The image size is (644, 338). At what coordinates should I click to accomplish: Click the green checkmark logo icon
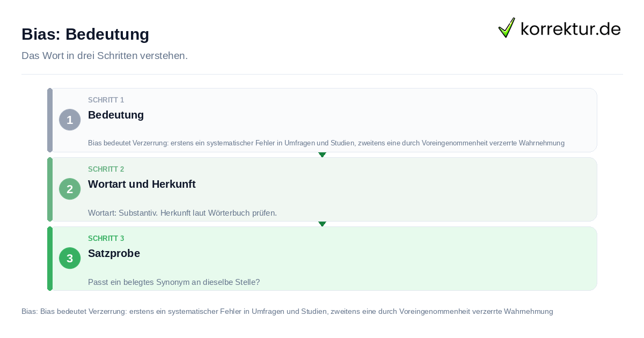pos(507,28)
